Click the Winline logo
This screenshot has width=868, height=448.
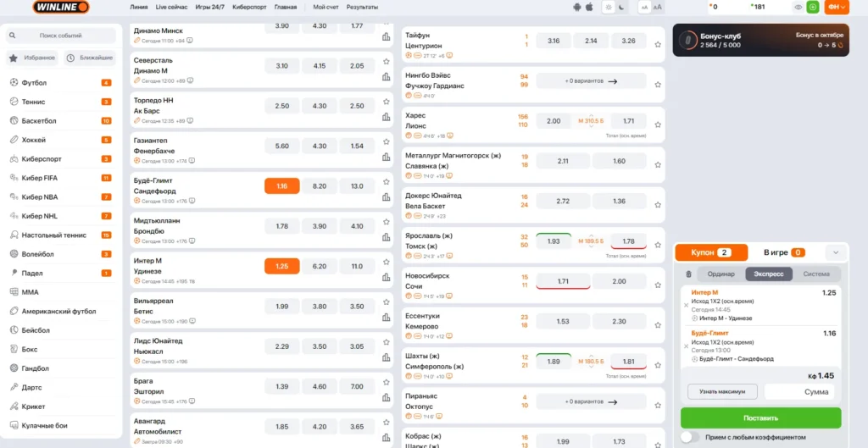(60, 7)
